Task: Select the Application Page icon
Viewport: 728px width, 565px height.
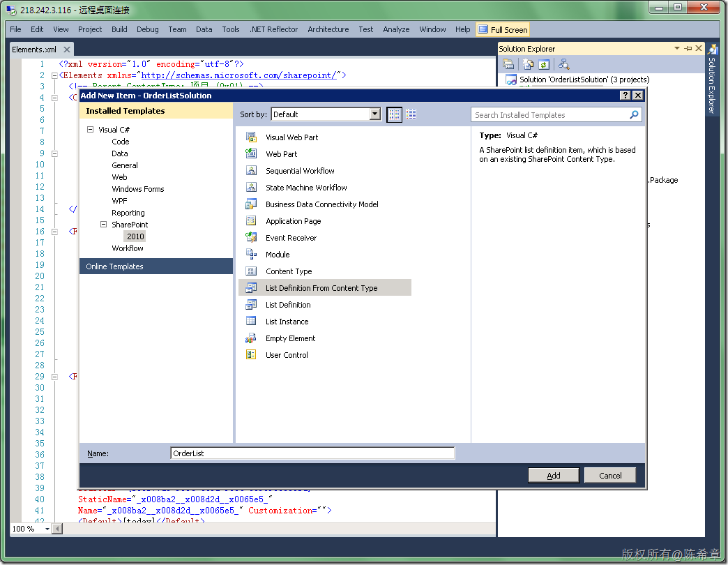Action: (251, 220)
